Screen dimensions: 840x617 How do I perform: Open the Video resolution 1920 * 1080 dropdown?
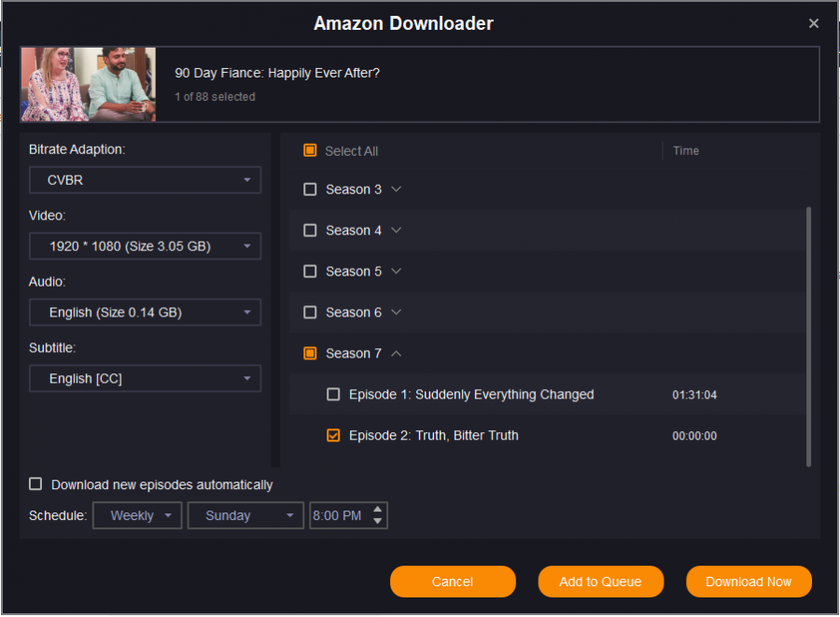(145, 246)
